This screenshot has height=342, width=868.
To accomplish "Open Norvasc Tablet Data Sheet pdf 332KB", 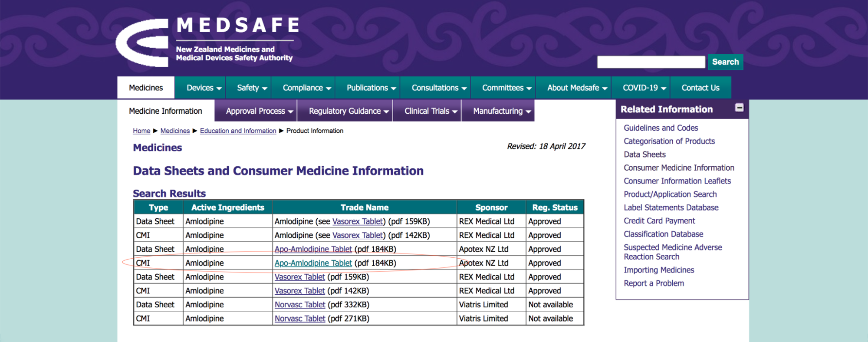I will click(x=300, y=305).
